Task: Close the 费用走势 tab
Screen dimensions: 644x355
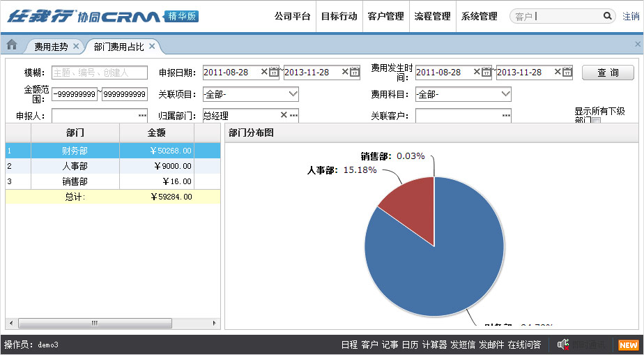Action: [x=77, y=47]
